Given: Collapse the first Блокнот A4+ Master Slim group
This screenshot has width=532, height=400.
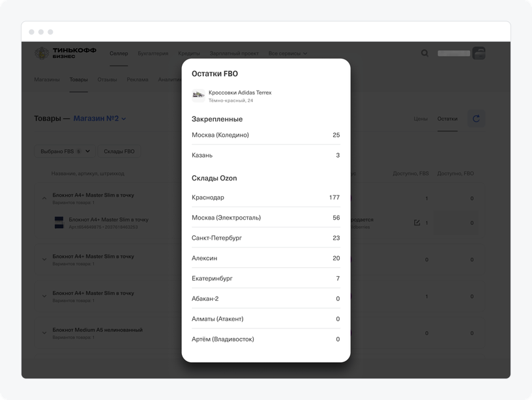Looking at the screenshot, I should pos(44,198).
